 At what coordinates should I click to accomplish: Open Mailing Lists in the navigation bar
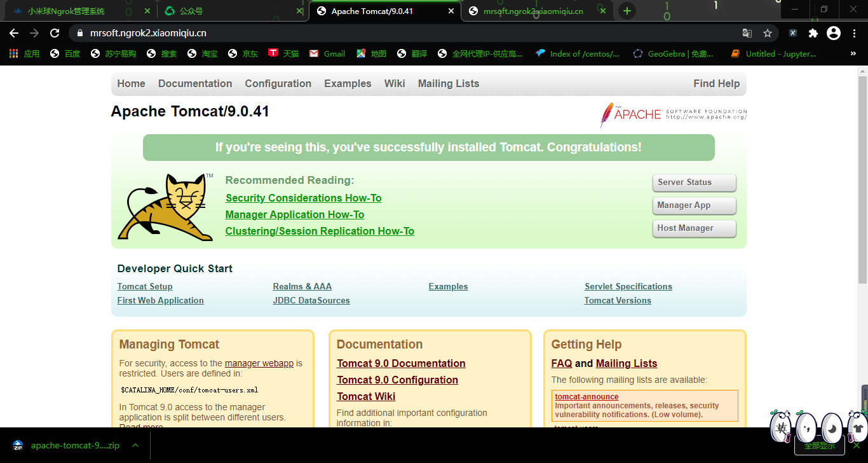click(x=449, y=83)
